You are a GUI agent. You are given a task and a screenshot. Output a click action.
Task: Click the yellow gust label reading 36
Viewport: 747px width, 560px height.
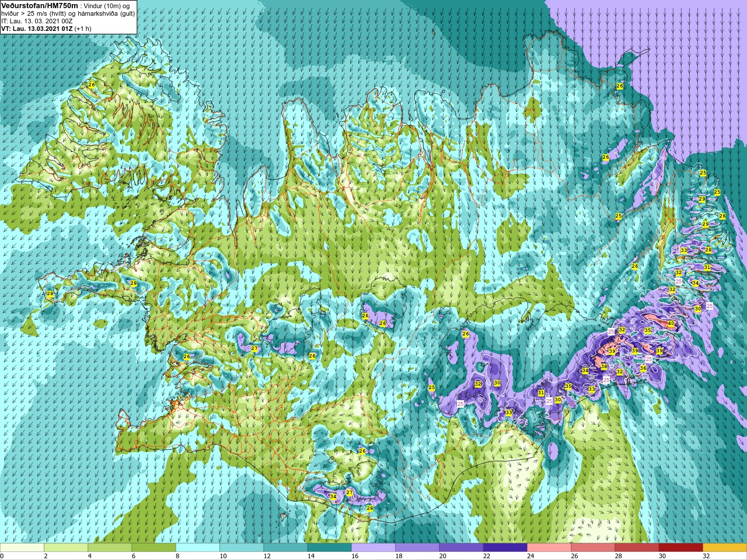pos(643,369)
